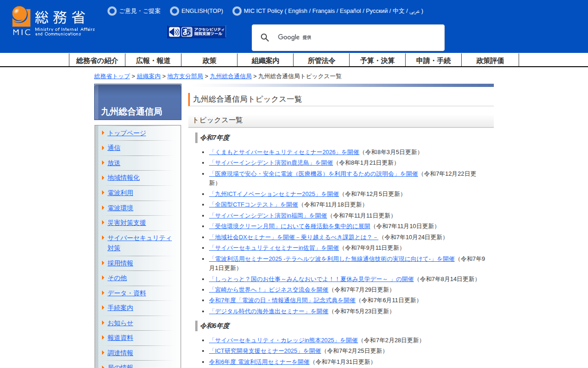Click the orange arrow beside 電波利用

pyautogui.click(x=103, y=193)
